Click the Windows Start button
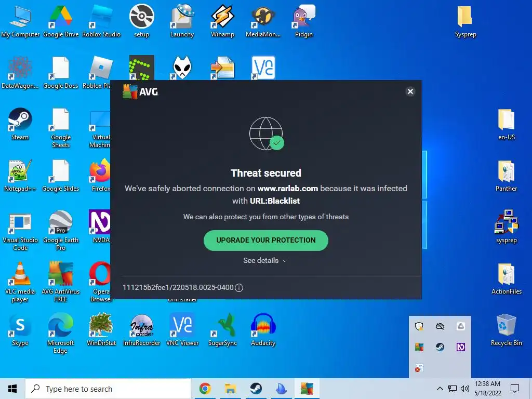This screenshot has height=399, width=532. point(12,389)
